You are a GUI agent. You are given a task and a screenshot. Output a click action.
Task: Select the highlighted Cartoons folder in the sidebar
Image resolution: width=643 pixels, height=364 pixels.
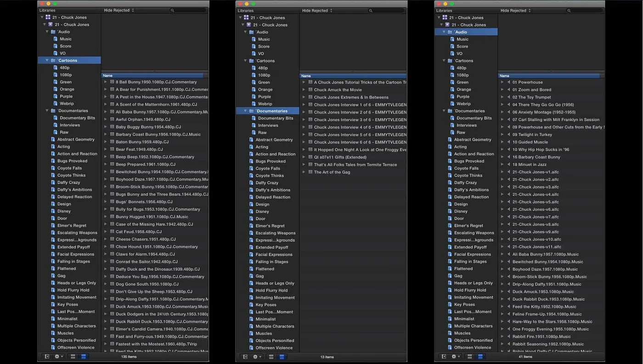tap(68, 60)
